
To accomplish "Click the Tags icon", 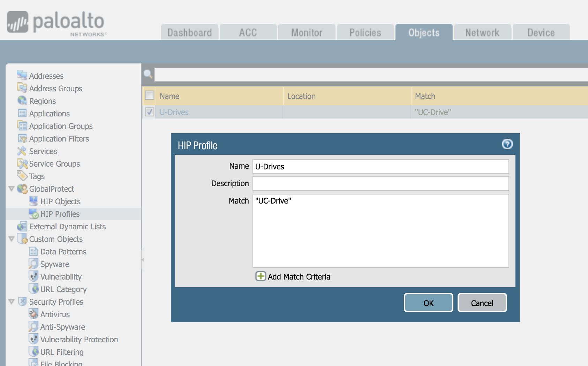I will (x=22, y=176).
